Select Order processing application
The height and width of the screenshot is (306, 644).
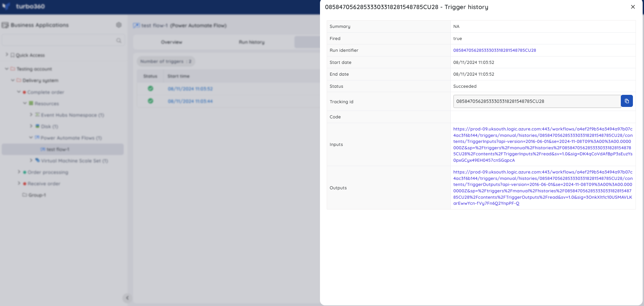click(48, 172)
